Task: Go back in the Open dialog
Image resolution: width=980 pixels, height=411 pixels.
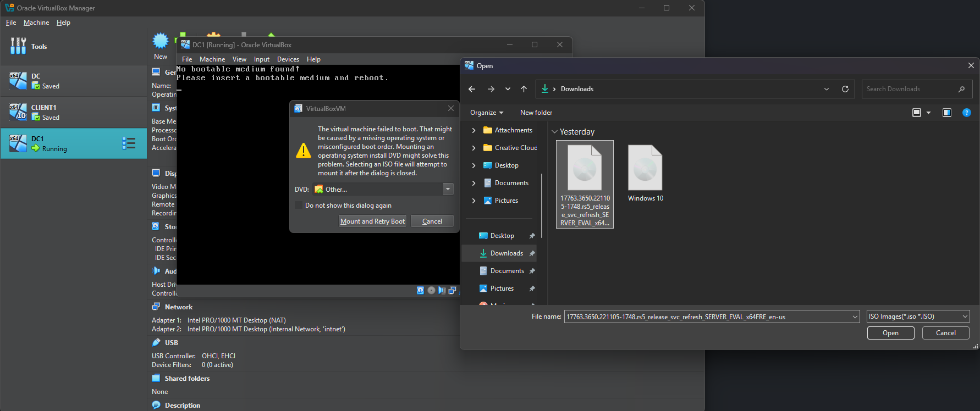Action: 472,89
